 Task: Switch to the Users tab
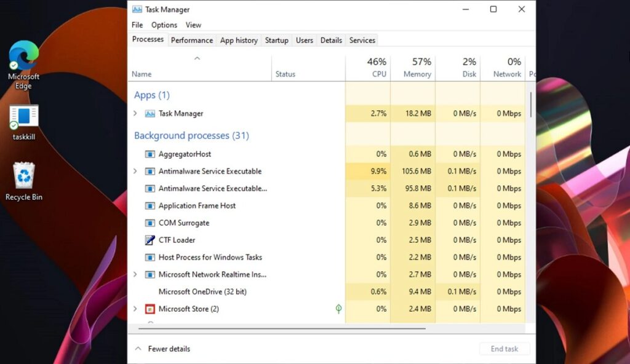pos(304,40)
